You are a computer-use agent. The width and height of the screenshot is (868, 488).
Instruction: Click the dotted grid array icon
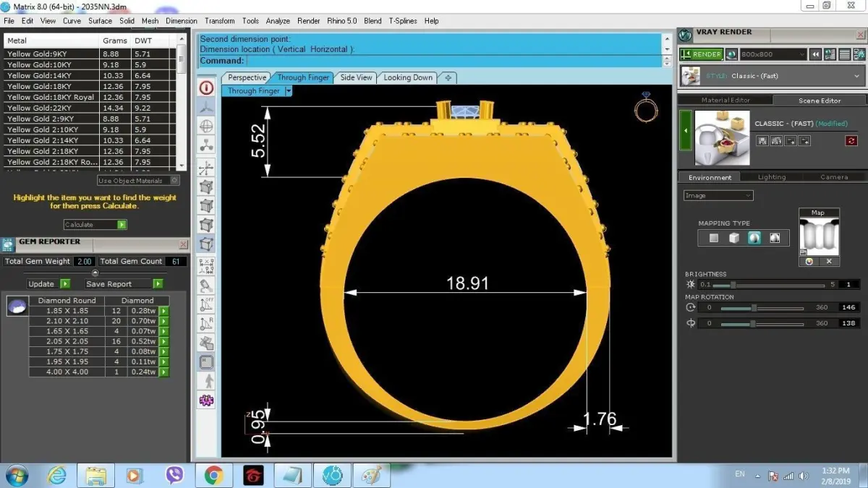(x=207, y=265)
